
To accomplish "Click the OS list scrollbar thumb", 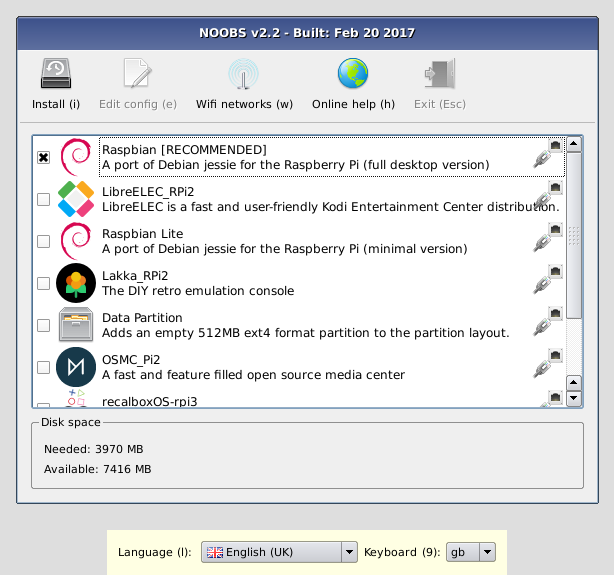I will 574,235.
